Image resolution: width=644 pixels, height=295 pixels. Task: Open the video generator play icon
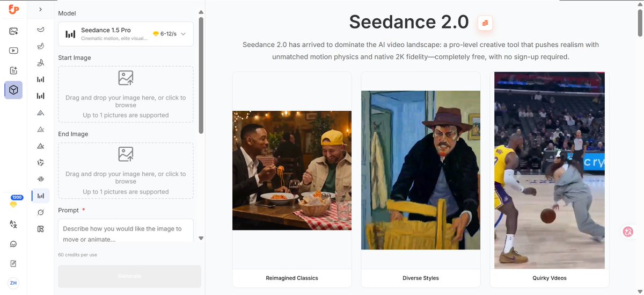tap(13, 51)
